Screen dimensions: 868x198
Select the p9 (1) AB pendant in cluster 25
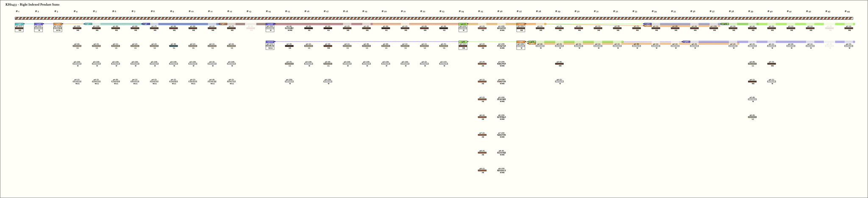(x=482, y=170)
